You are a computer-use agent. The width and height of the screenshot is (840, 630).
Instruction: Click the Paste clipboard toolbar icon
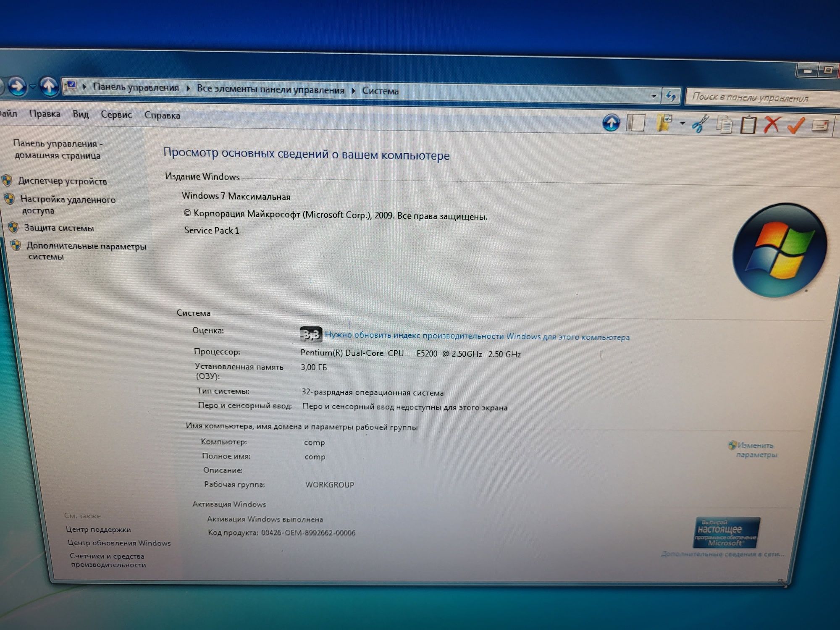click(x=748, y=125)
